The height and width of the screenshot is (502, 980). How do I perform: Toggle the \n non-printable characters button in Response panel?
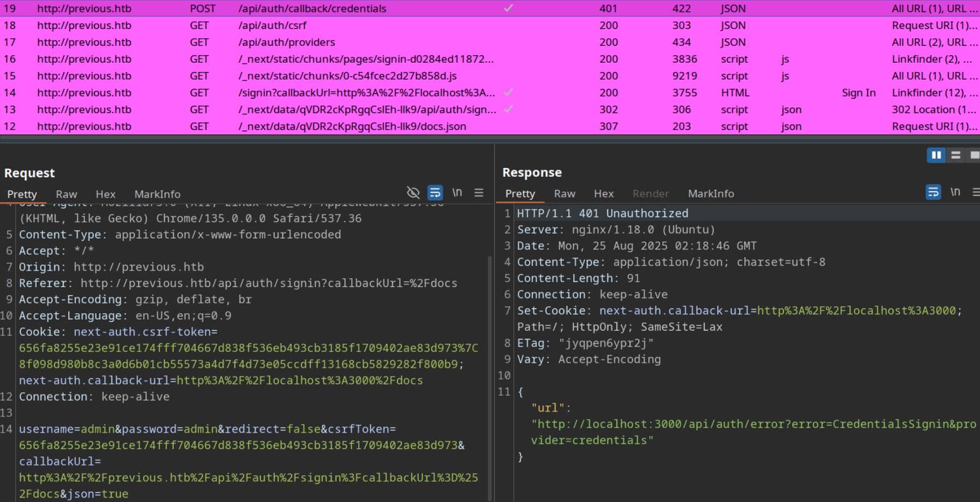pos(955,192)
